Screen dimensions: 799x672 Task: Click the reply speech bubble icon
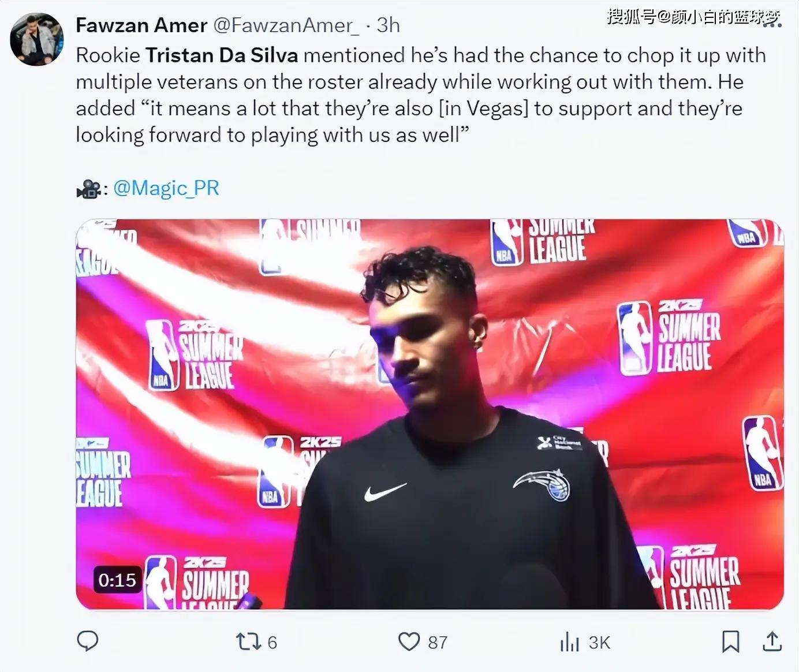(88, 641)
